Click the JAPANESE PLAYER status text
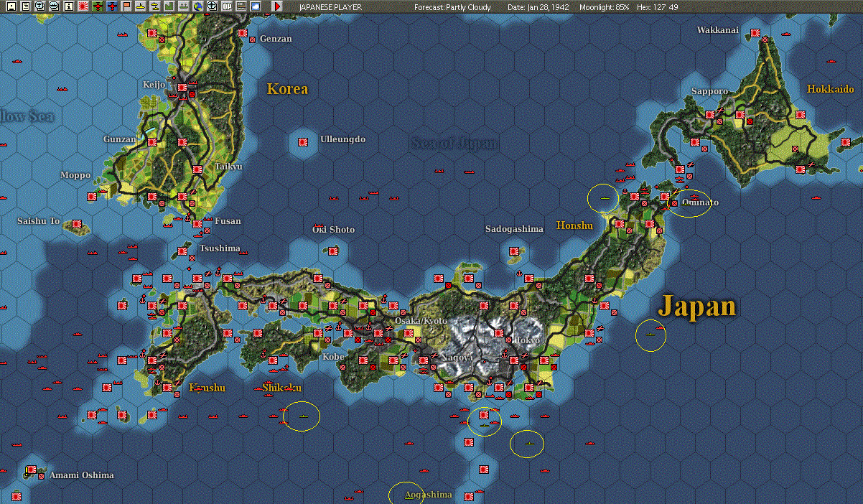 [330, 7]
